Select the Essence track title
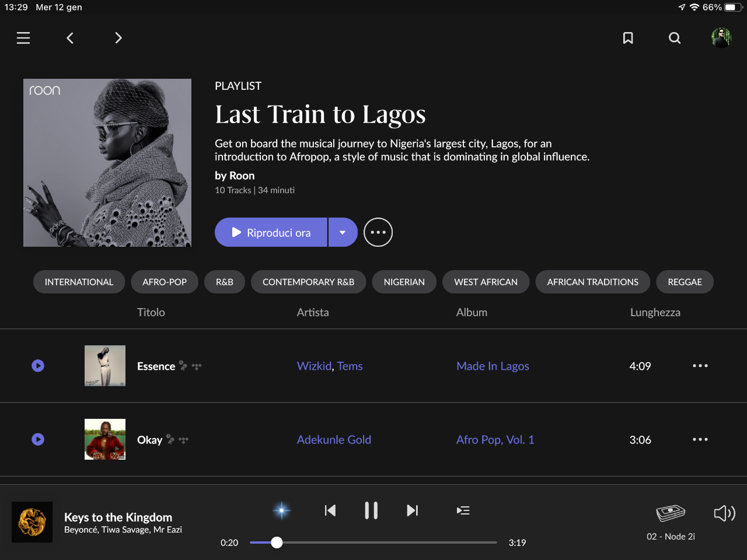747x560 pixels. point(156,366)
